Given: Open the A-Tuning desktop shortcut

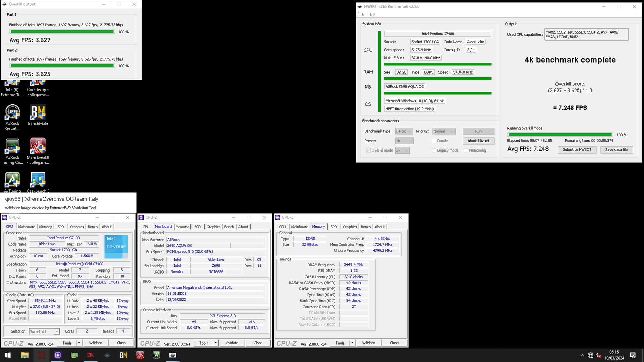Looking at the screenshot, I should pyautogui.click(x=12, y=182).
